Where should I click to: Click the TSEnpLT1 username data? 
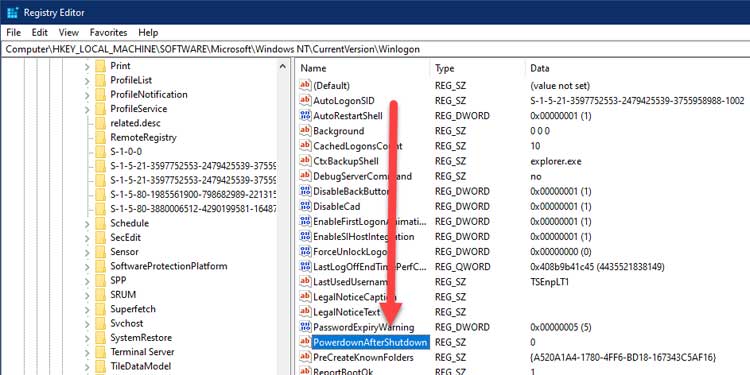pyautogui.click(x=549, y=282)
